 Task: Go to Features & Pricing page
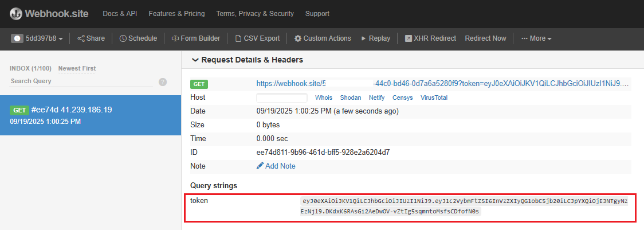177,13
